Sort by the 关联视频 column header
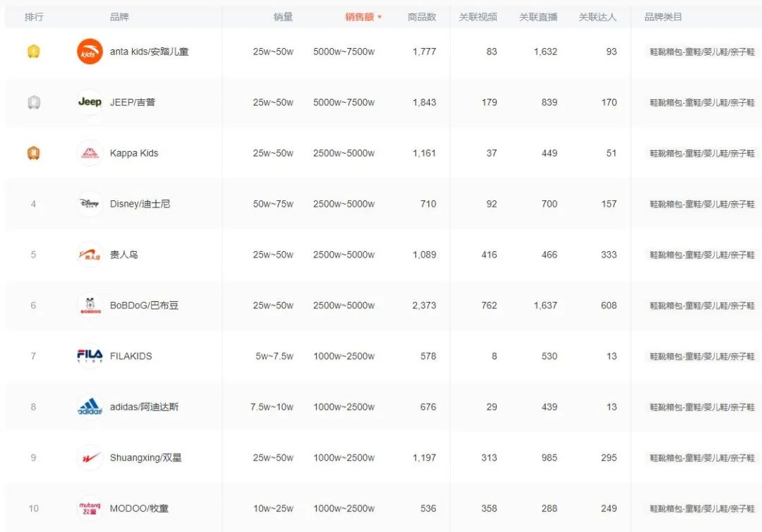 [x=478, y=17]
